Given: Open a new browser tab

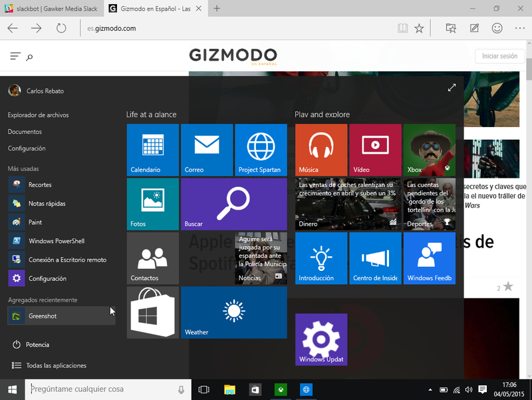Looking at the screenshot, I should 217,9.
